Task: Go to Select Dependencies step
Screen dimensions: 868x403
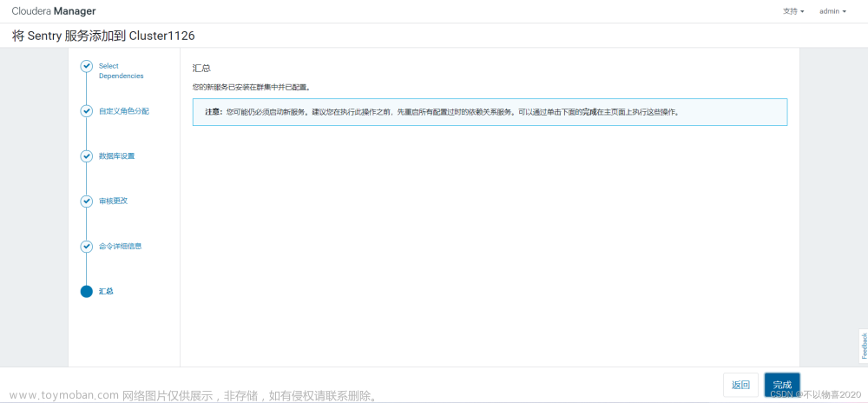Action: pos(122,71)
